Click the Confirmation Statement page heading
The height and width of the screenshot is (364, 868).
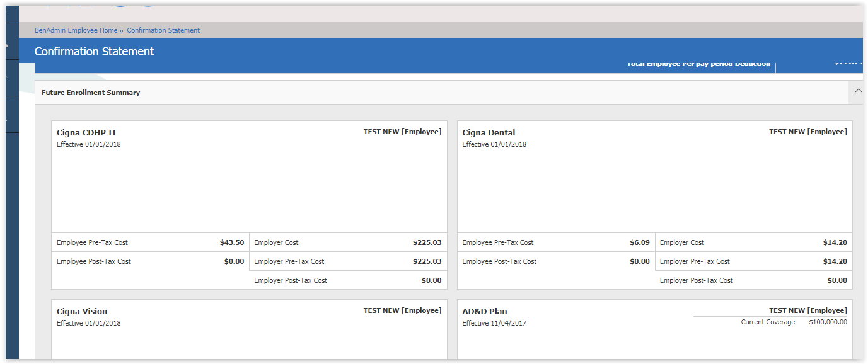pos(94,52)
